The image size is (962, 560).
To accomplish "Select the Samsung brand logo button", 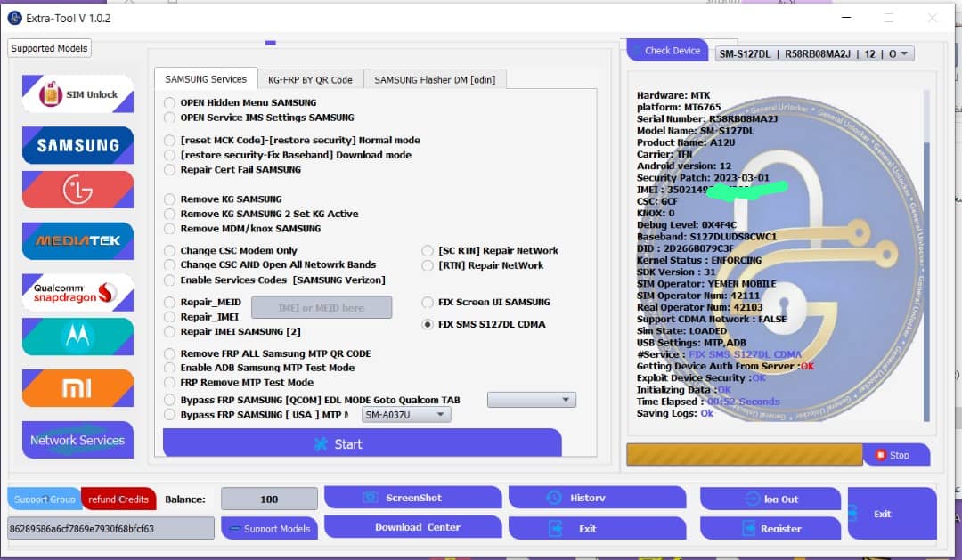I will [77, 145].
